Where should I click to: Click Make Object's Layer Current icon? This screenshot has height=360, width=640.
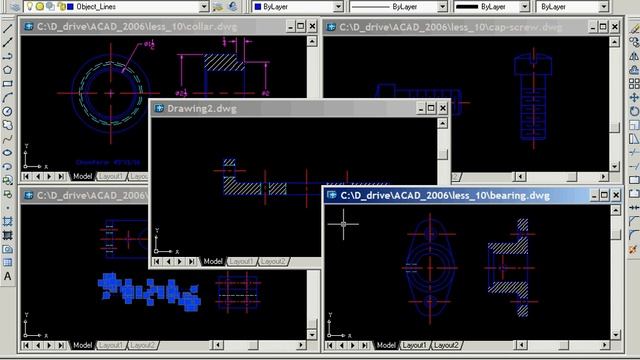click(218, 7)
